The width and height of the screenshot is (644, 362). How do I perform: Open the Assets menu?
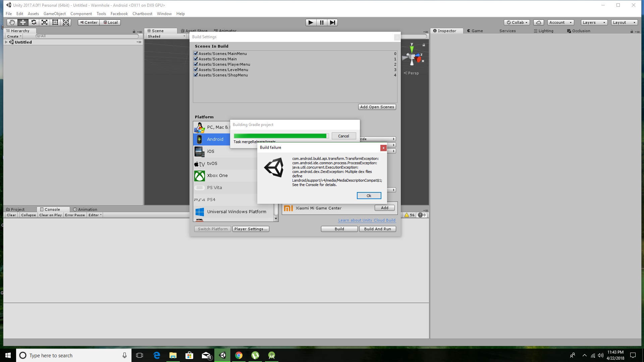[x=33, y=14]
